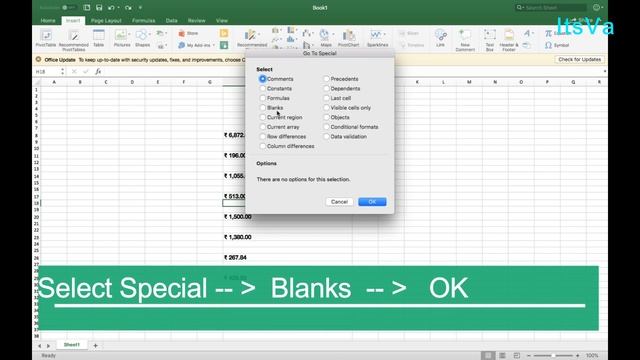
Task: Select the Comments radio button
Action: click(x=262, y=79)
